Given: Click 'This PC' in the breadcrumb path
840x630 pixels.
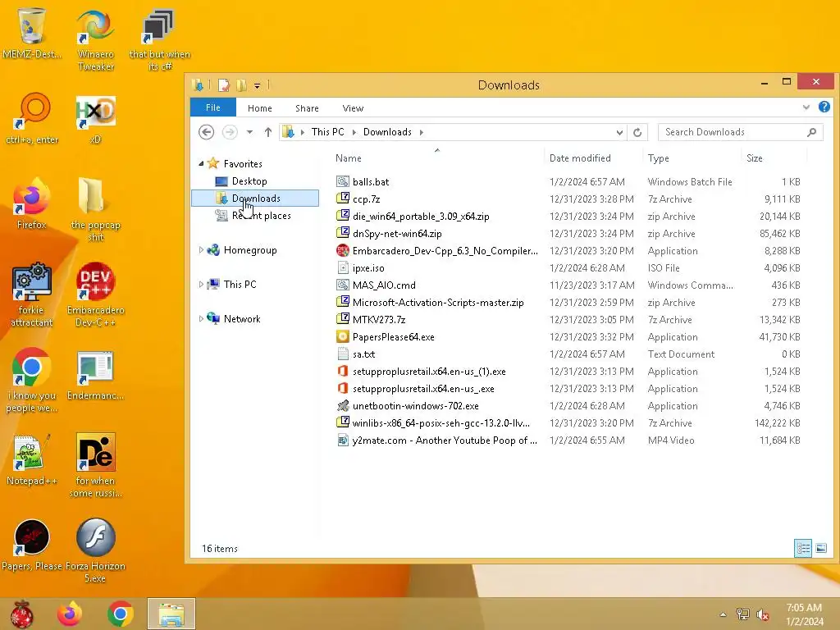Looking at the screenshot, I should (328, 132).
